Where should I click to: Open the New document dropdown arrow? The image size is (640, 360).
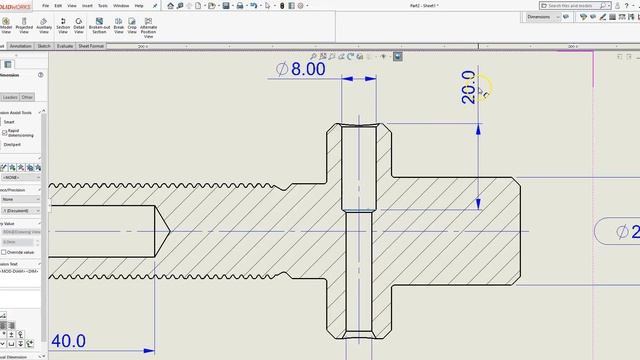coord(204,6)
